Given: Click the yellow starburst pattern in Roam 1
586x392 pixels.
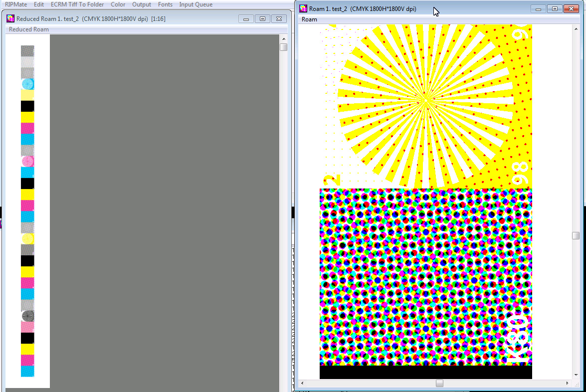Looking at the screenshot, I should [x=426, y=100].
